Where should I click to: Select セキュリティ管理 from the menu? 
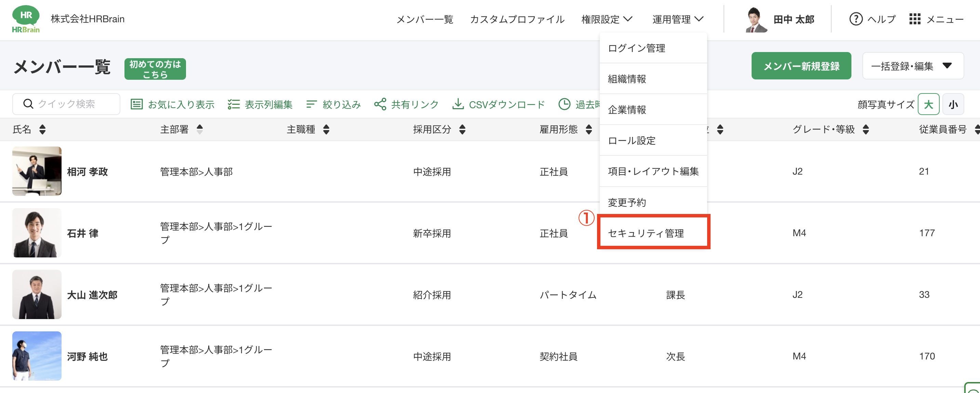pyautogui.click(x=653, y=233)
